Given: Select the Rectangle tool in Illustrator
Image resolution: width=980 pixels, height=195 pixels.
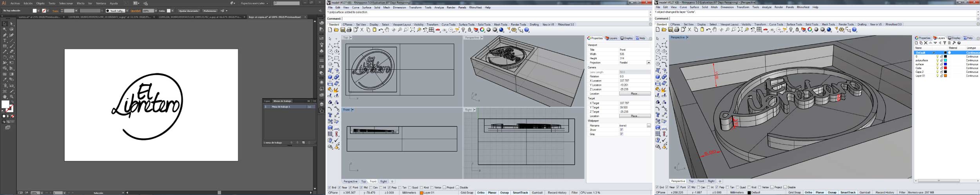Looking at the screenshot, I should 5,46.
